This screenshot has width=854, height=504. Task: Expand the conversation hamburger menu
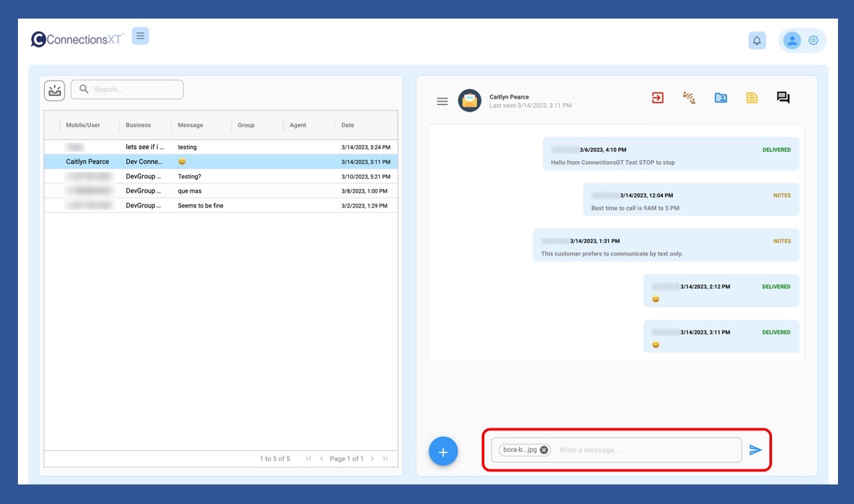pyautogui.click(x=442, y=101)
